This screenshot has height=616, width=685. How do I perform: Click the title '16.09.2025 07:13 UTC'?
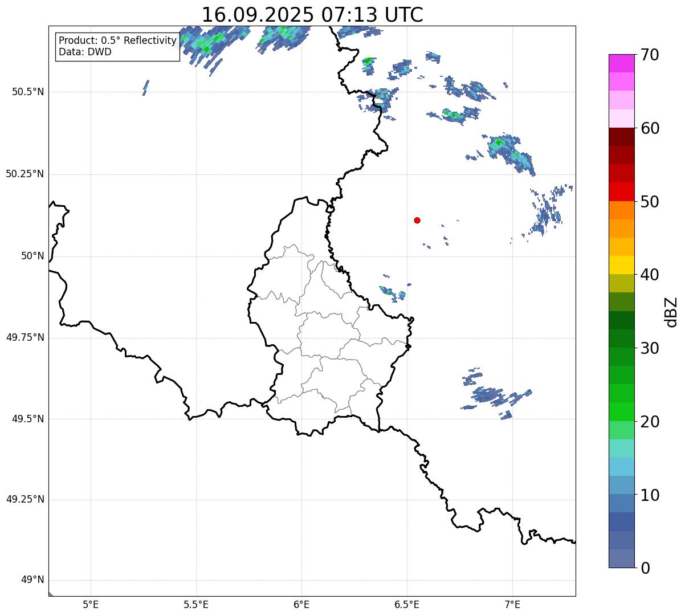[x=312, y=14]
